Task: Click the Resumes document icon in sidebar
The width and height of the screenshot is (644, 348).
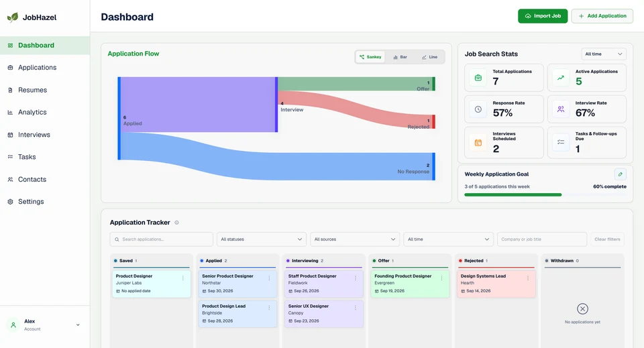Action: click(x=10, y=90)
